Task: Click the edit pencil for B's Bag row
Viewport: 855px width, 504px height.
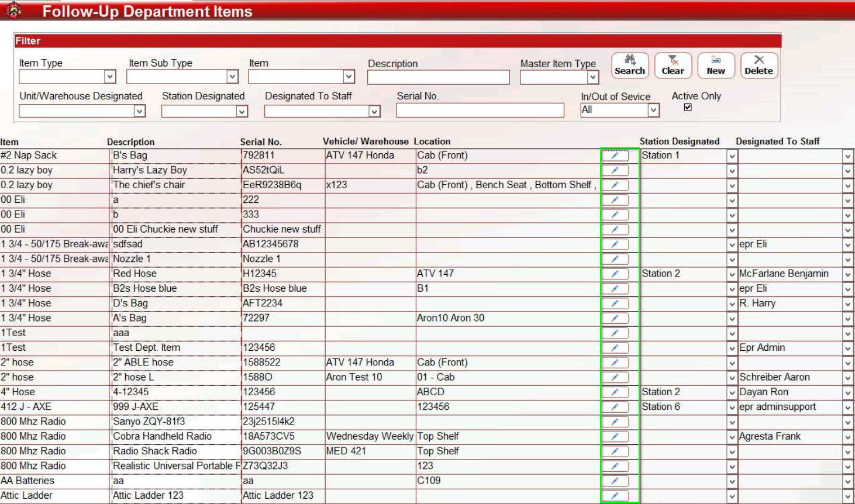Action: click(615, 156)
